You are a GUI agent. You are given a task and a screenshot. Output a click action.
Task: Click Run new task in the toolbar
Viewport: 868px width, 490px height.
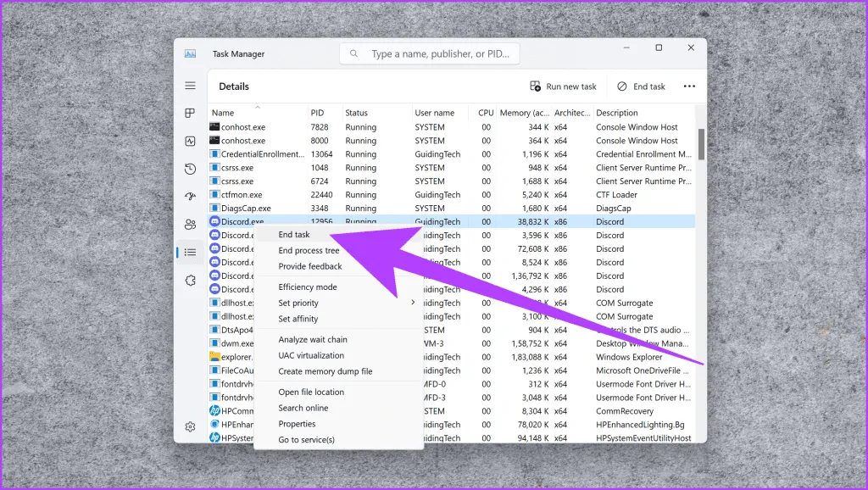tap(563, 86)
